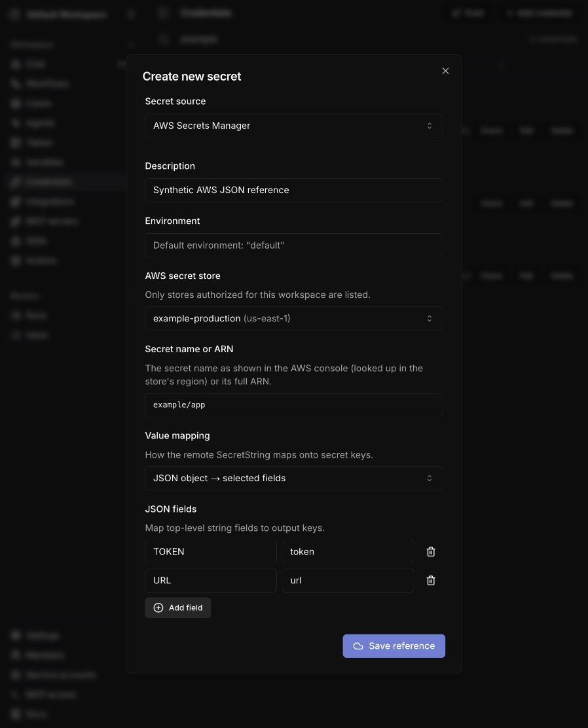Screen dimensions: 588x728
Task: Click the 'Secret source' label
Action: coord(175,101)
